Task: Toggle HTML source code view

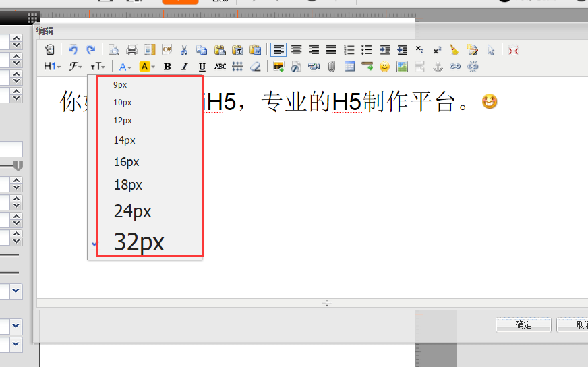Action: pos(49,49)
